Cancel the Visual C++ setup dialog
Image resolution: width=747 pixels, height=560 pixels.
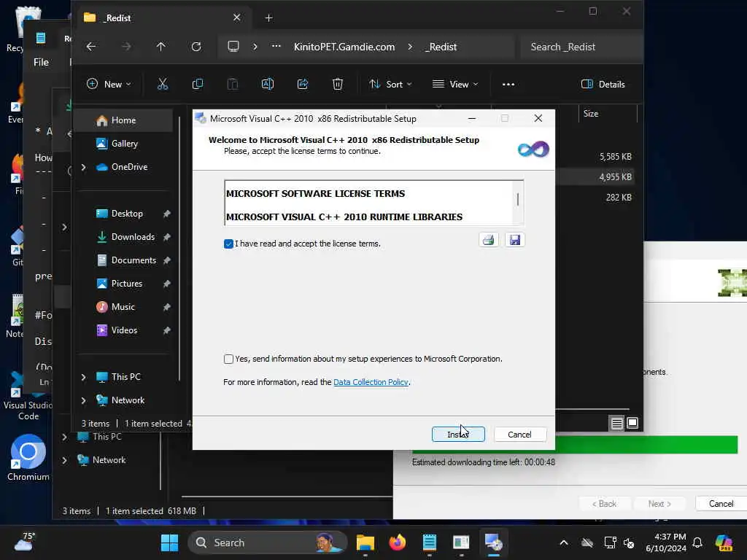click(x=519, y=435)
